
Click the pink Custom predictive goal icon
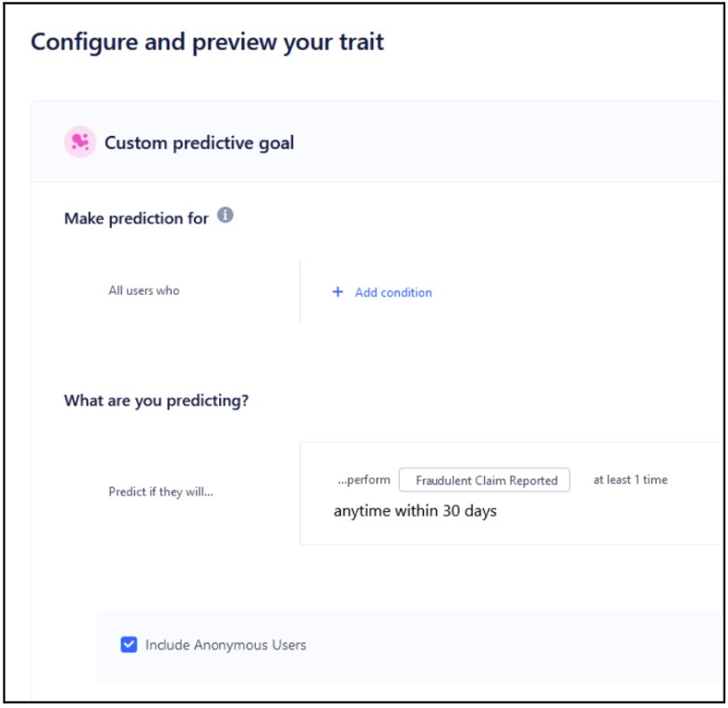80,141
